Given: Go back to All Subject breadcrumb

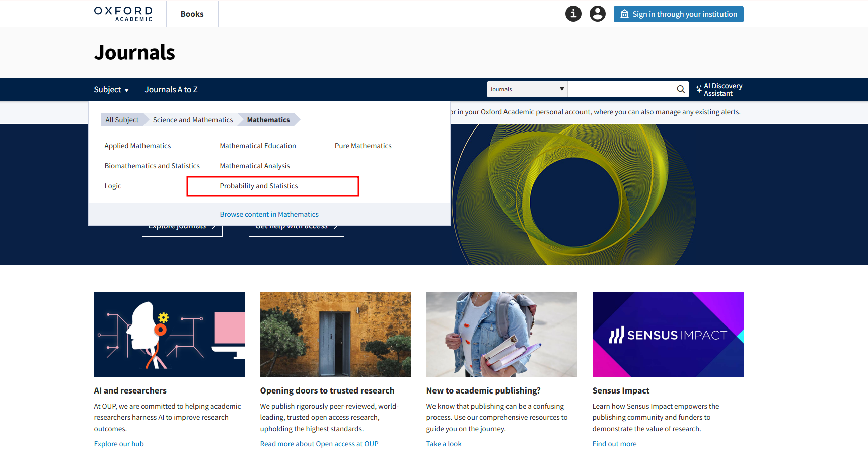Looking at the screenshot, I should (x=122, y=120).
